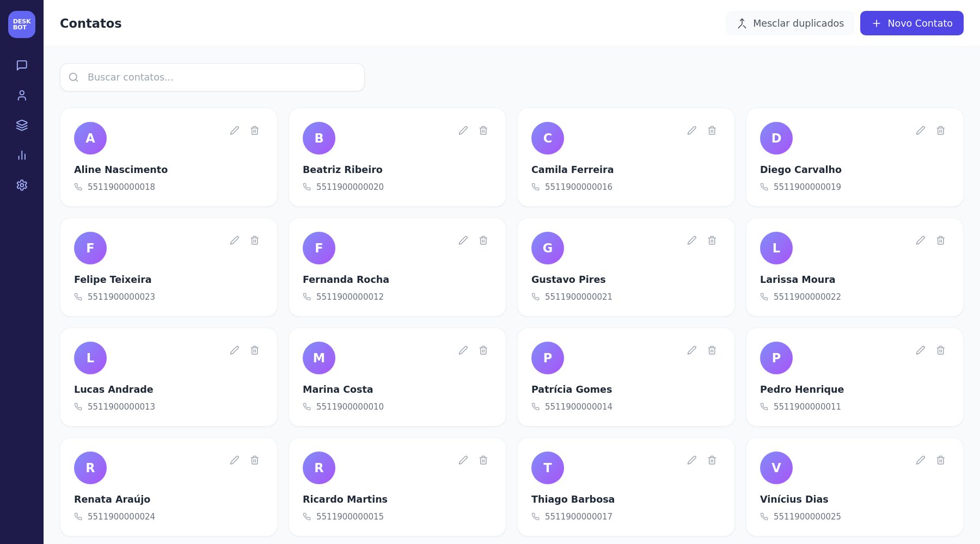Delete Beatriz Ribeiro with trash icon
The image size is (980, 544).
point(483,131)
